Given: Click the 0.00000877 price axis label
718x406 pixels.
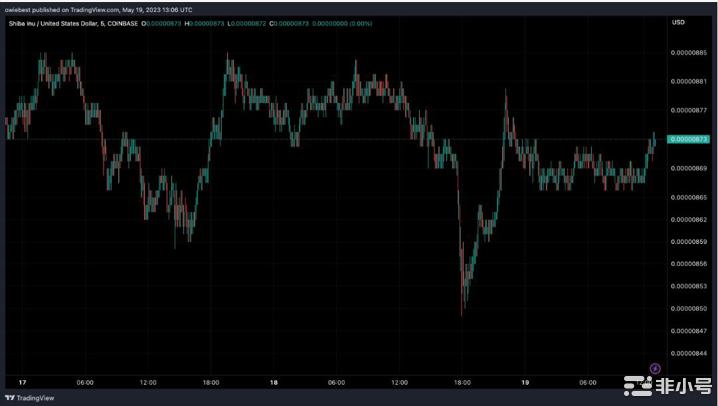Looking at the screenshot, I should pyautogui.click(x=688, y=110).
